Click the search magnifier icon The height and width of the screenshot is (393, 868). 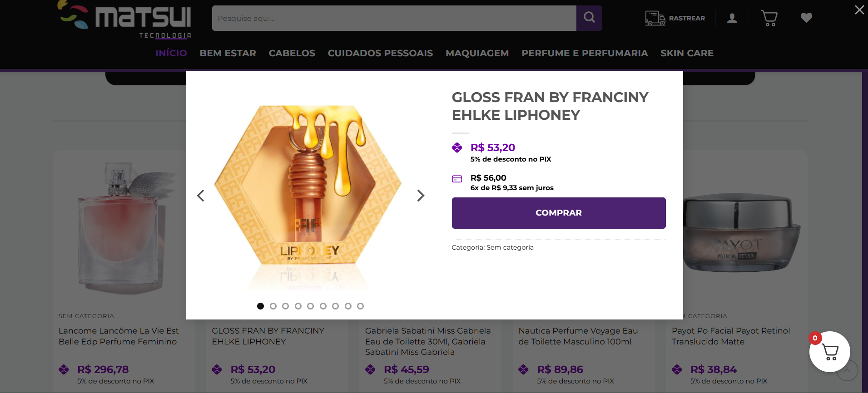click(589, 18)
